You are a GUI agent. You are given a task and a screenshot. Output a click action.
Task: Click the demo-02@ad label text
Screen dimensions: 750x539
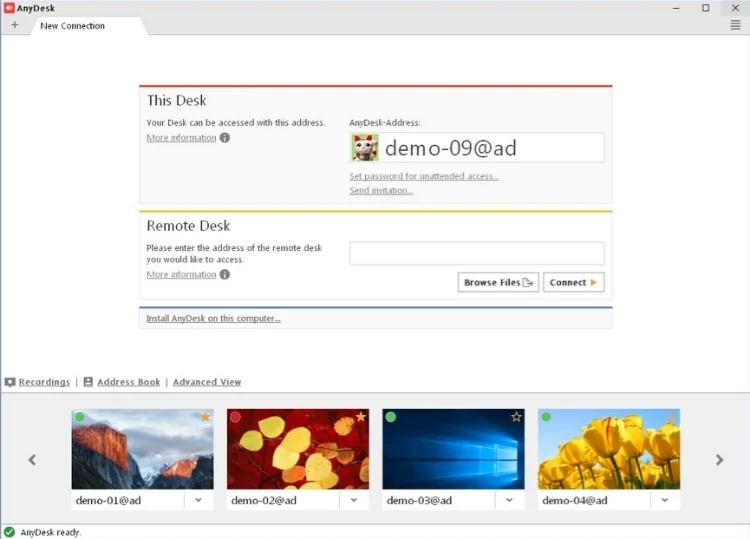click(264, 500)
